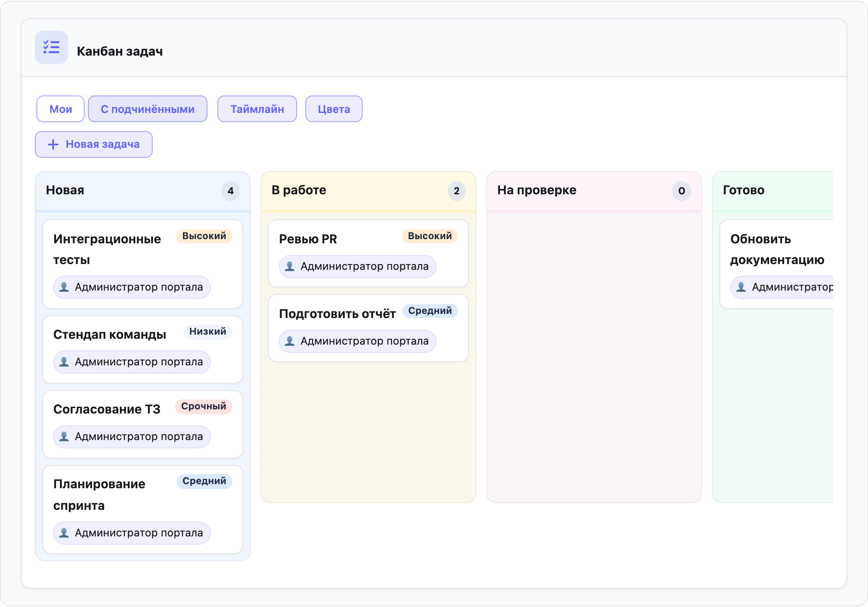This screenshot has width=868, height=607.
Task: Click assignee chip on Согласование ТЗ card
Action: [132, 437]
